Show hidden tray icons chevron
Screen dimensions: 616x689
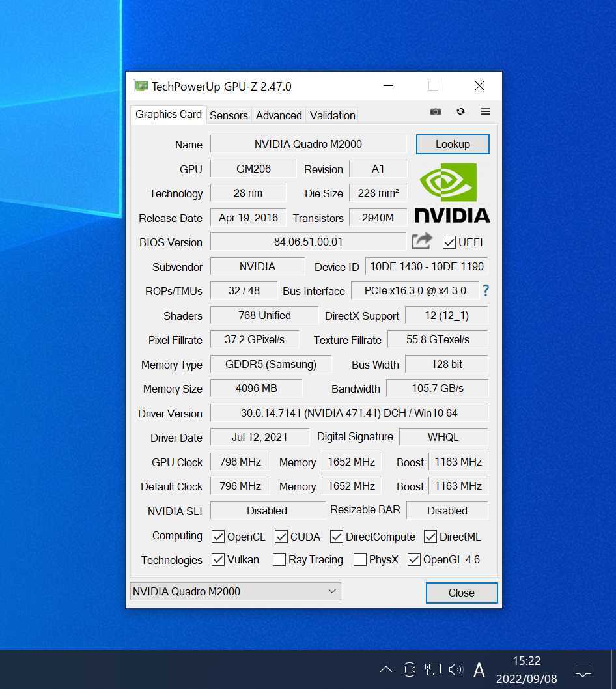click(x=385, y=669)
